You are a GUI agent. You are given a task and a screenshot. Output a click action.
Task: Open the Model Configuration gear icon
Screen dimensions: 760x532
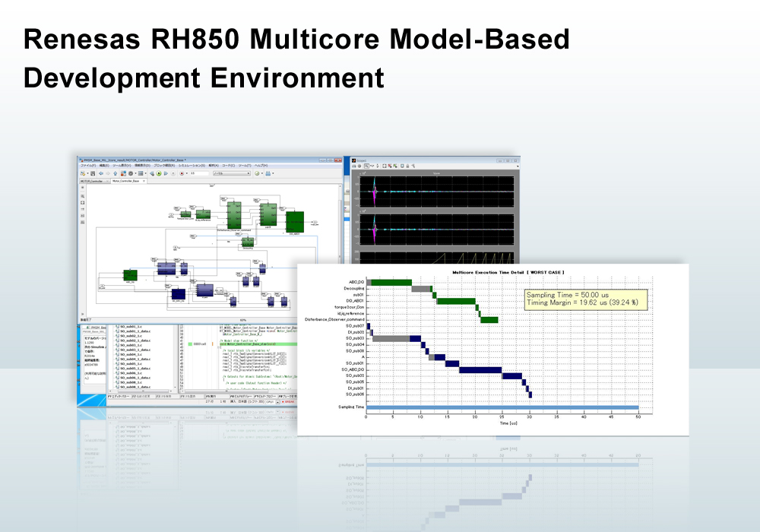pos(131,173)
